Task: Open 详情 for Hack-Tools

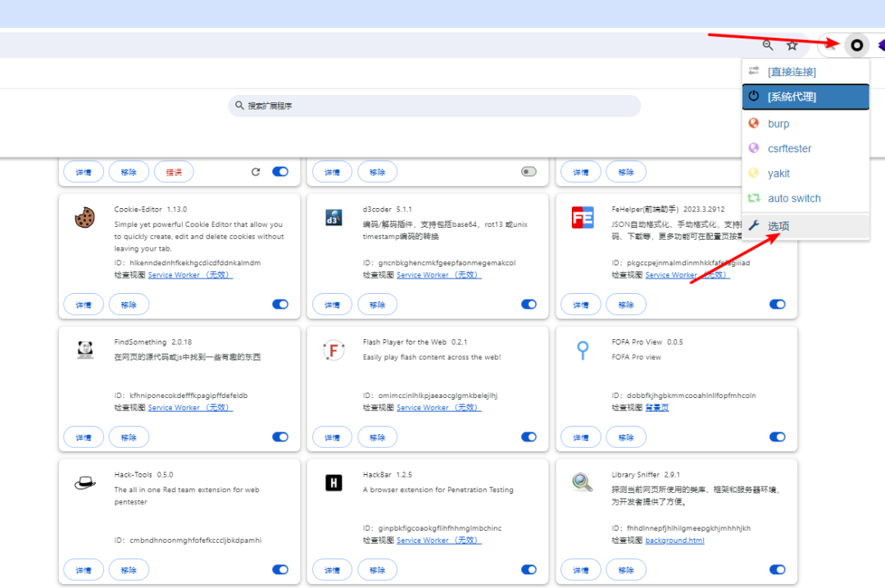Action: point(84,570)
